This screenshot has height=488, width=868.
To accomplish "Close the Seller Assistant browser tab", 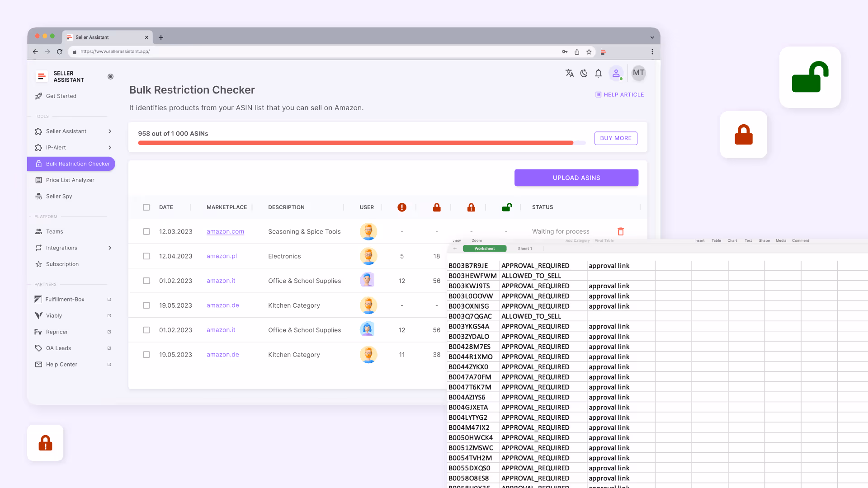I will point(146,38).
